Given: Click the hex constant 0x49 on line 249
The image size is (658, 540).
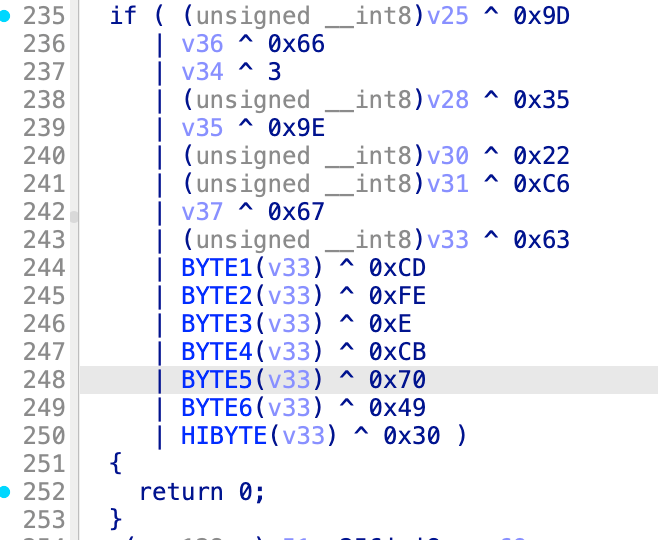Looking at the screenshot, I should click(397, 408).
